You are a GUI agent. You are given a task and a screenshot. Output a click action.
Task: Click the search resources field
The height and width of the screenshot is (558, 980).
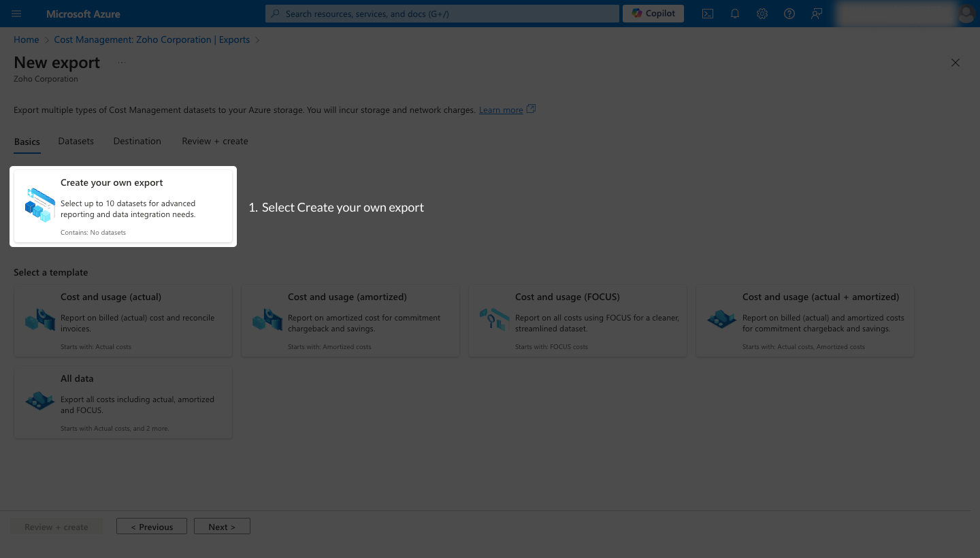pyautogui.click(x=441, y=13)
